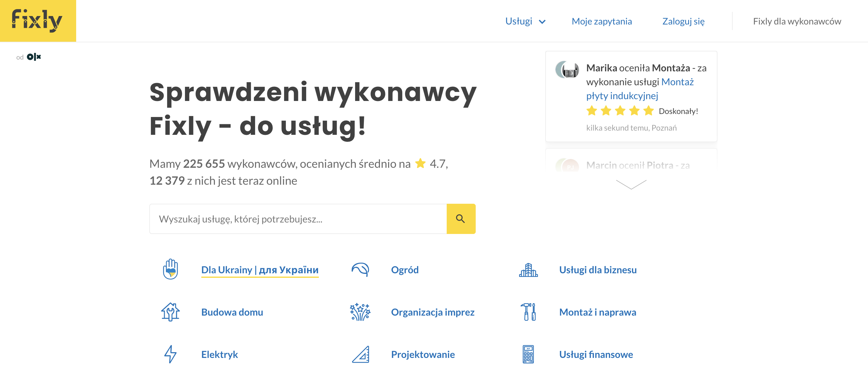Click the hammer and screwdriver icon
This screenshot has height=370, width=868.
coord(528,312)
